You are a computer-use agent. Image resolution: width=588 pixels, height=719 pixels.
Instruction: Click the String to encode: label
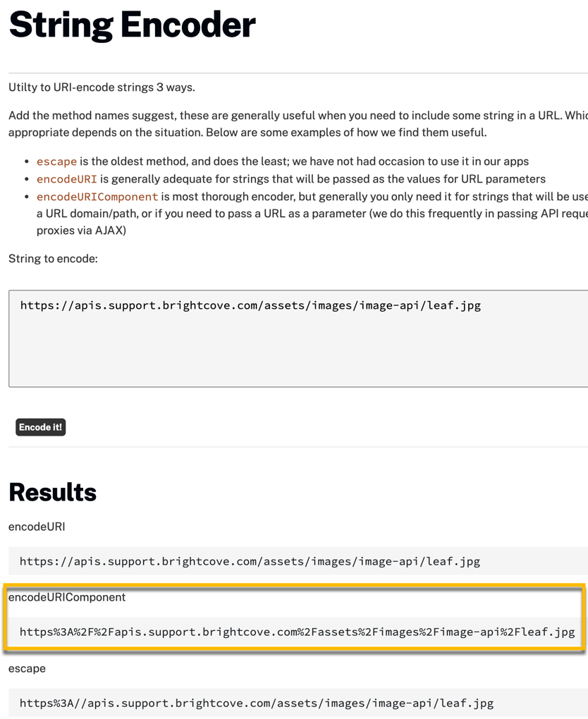coord(53,259)
